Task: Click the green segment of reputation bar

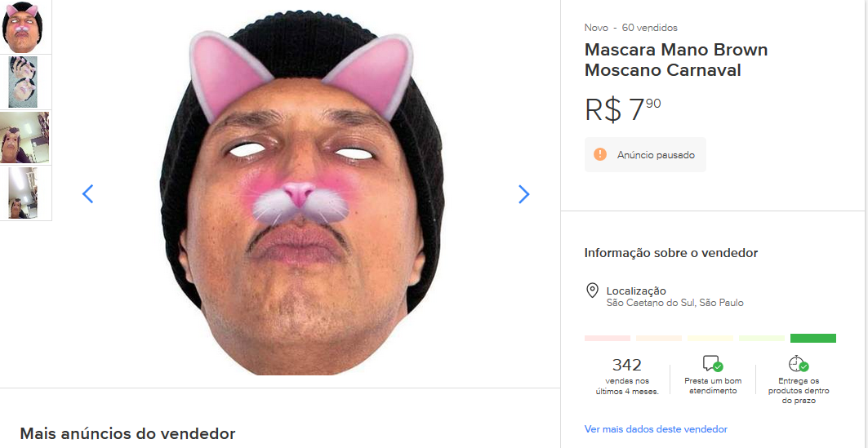Action: (x=812, y=338)
